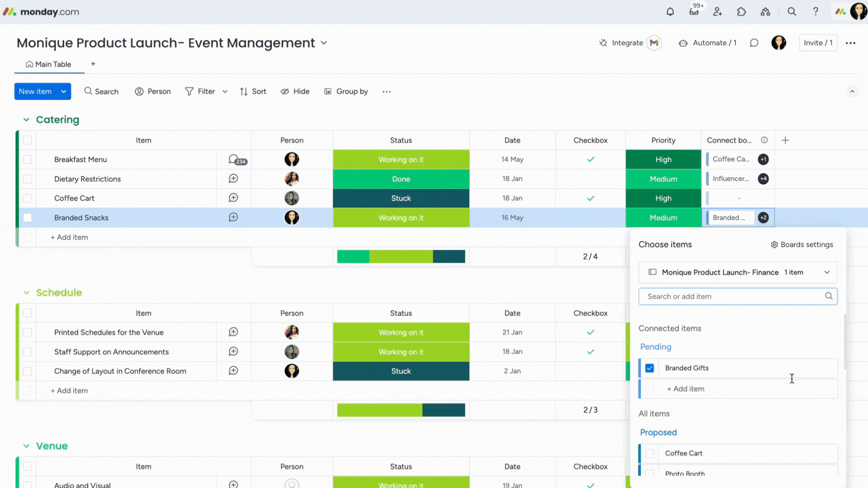Select all Catering items header checkbox
This screenshot has width=868, height=488.
point(28,140)
